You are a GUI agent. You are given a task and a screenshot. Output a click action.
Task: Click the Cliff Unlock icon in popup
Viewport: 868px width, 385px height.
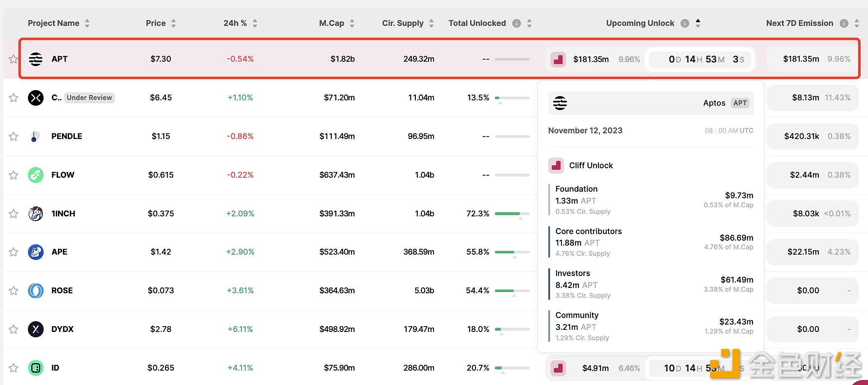(556, 165)
